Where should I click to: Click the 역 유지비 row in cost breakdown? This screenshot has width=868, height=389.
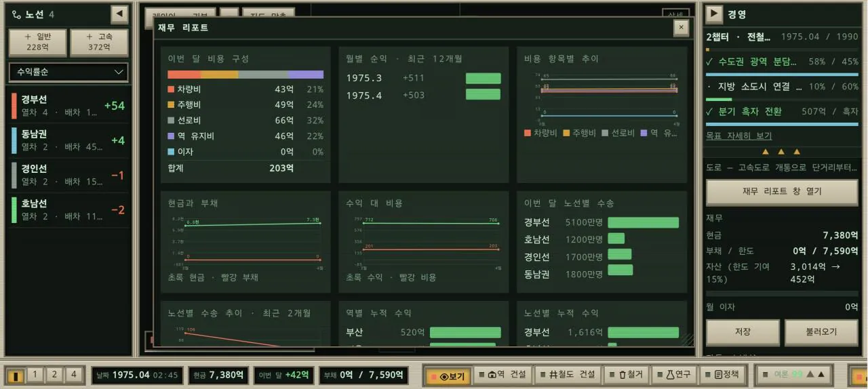click(x=245, y=136)
